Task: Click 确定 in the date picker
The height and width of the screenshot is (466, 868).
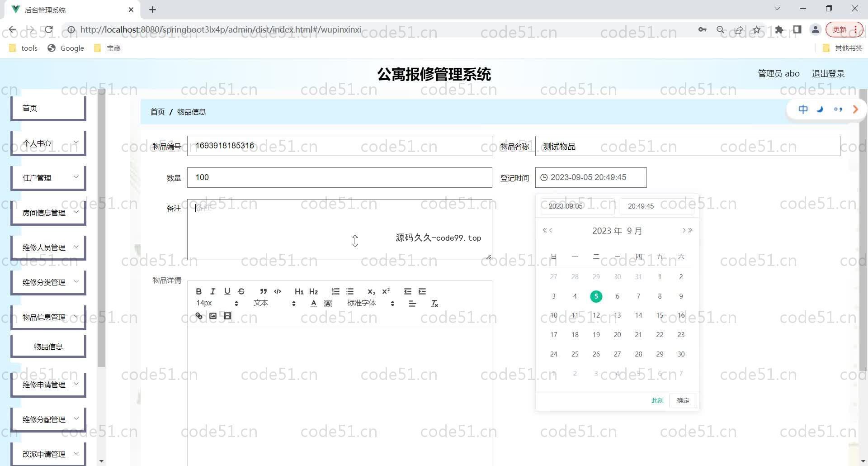Action: 683,400
